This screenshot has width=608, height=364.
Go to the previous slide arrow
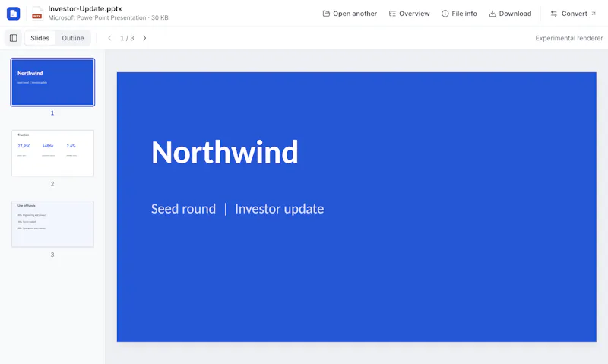point(109,38)
